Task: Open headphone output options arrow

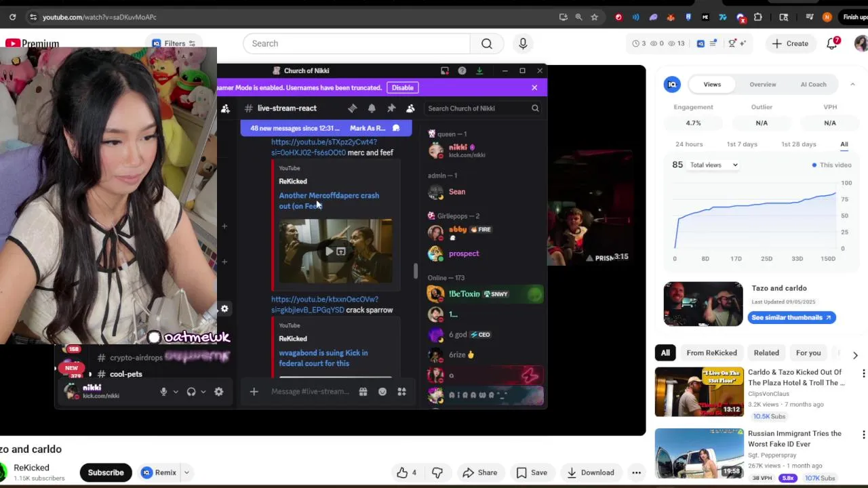Action: (203, 392)
